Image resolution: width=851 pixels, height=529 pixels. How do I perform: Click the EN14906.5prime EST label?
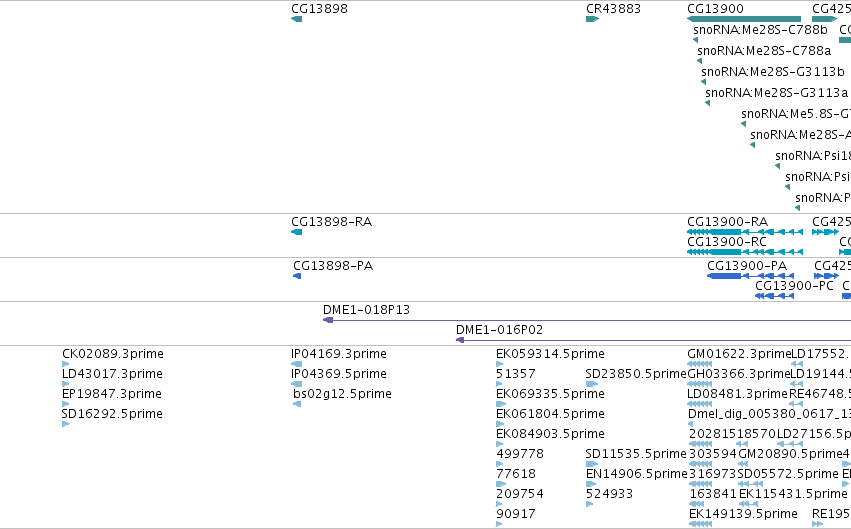coord(636,474)
